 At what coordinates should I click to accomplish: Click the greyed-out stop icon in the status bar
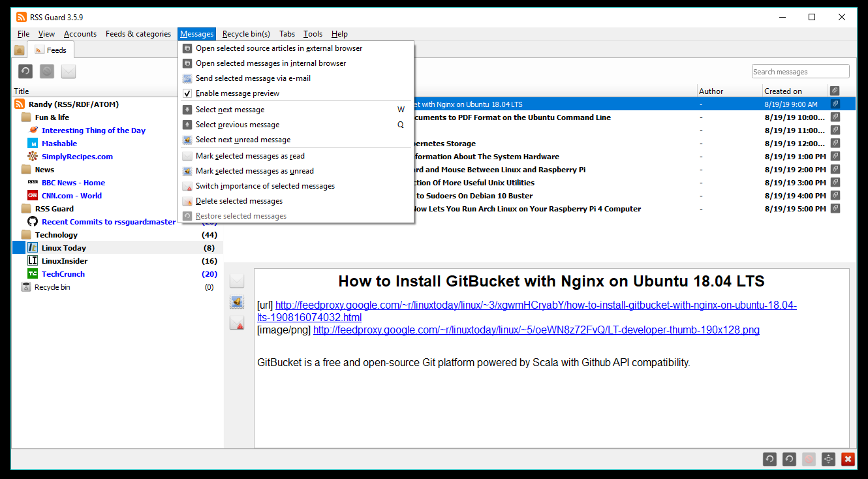[809, 459]
